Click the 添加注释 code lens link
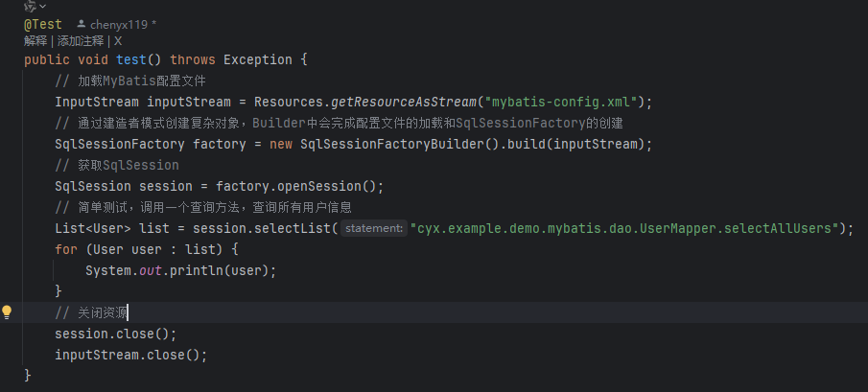The image size is (868, 392). [x=82, y=41]
